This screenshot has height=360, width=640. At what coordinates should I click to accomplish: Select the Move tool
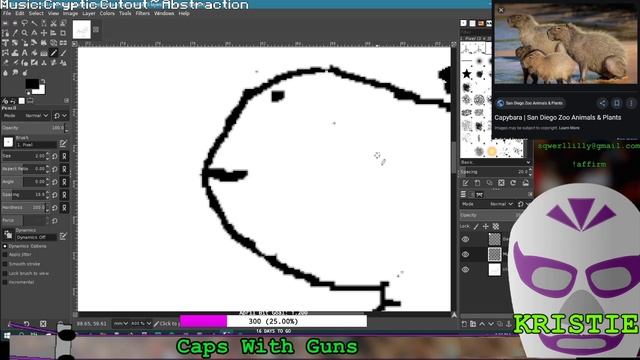coord(44,33)
